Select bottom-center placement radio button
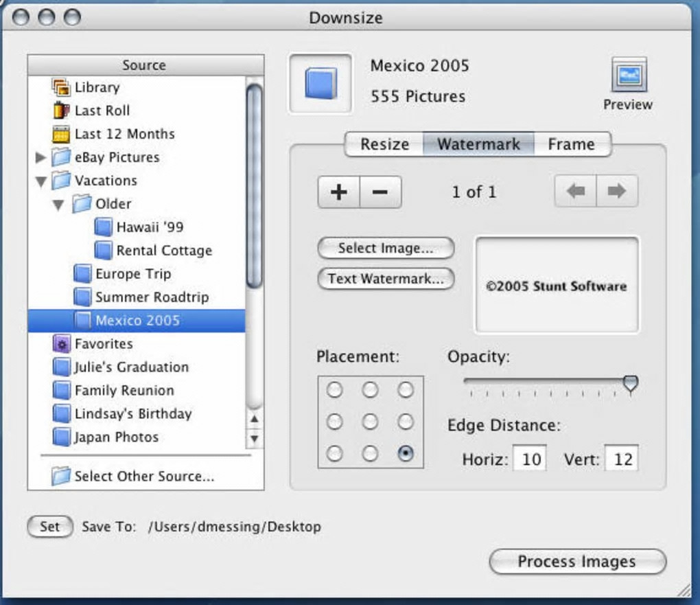700x605 pixels. coord(370,453)
